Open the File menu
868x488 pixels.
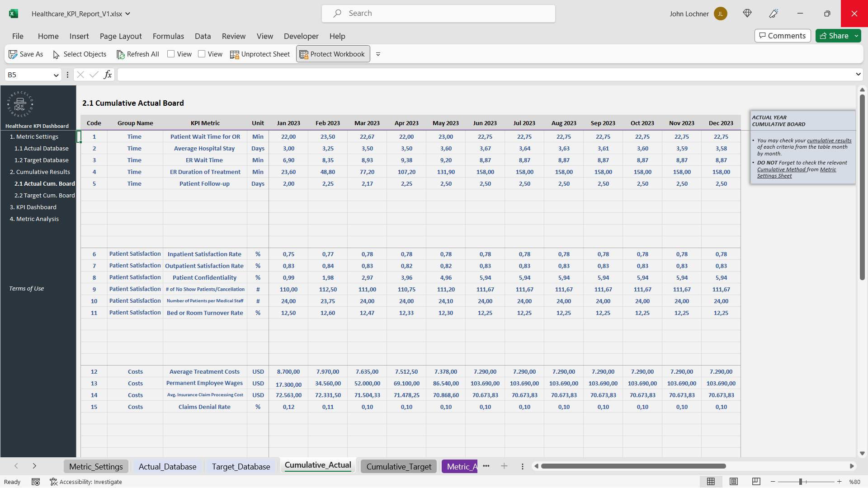pyautogui.click(x=18, y=36)
